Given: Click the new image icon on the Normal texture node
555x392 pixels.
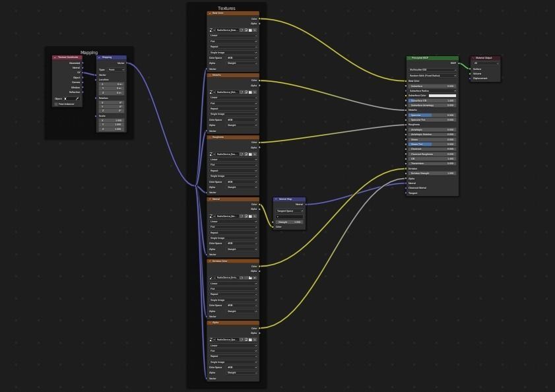Looking at the screenshot, I should pyautogui.click(x=246, y=216).
